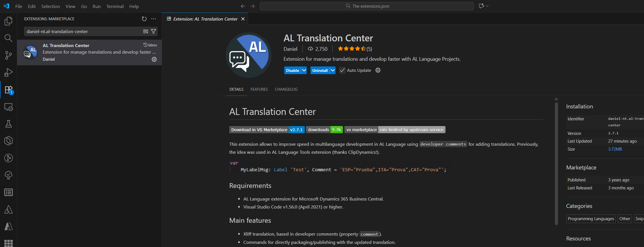Open the Selection menu

50,6
